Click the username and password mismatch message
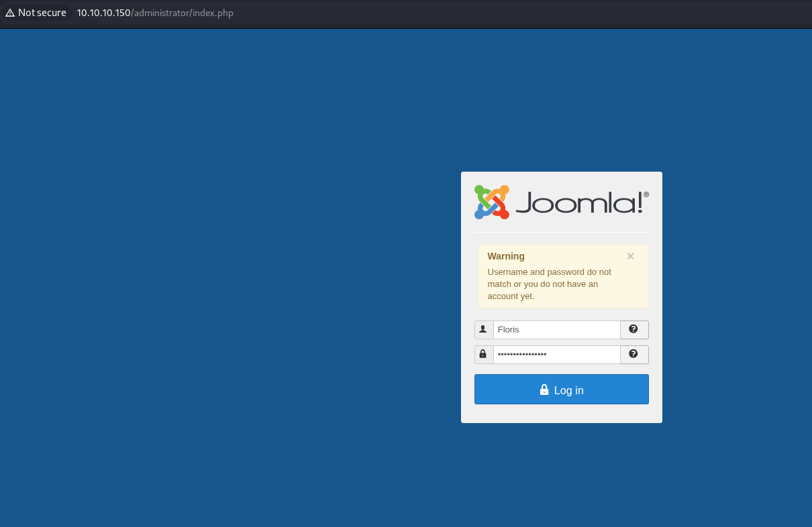 tap(549, 284)
